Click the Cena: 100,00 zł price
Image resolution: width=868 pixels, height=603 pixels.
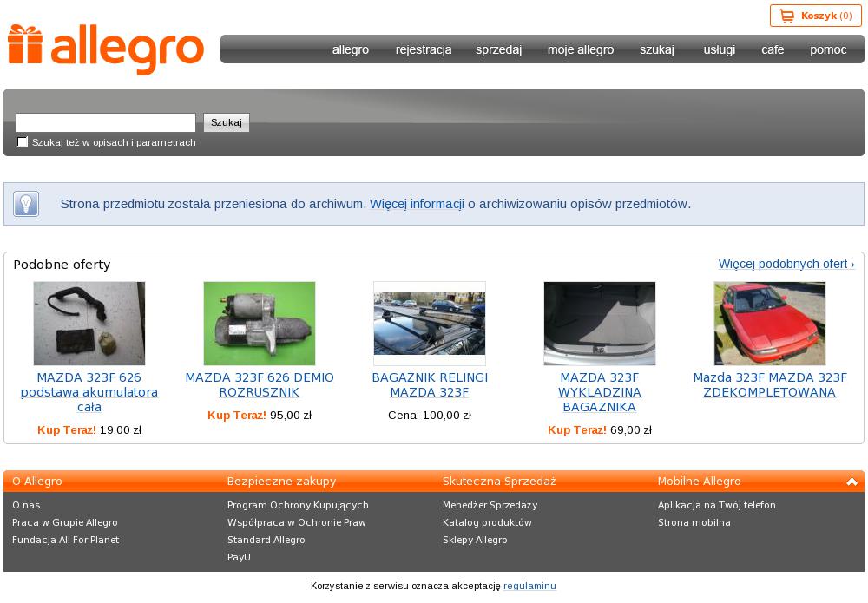[x=430, y=416]
